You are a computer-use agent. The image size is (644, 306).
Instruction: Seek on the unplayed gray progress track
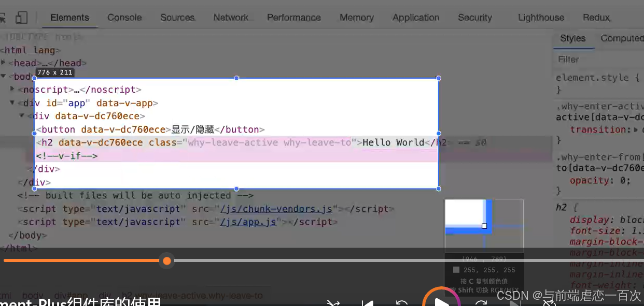409,260
